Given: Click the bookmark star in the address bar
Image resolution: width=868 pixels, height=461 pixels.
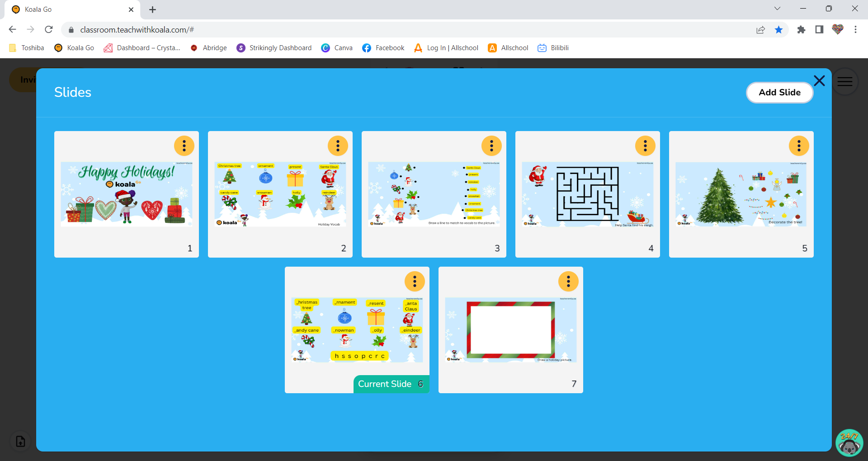Looking at the screenshot, I should (x=778, y=29).
